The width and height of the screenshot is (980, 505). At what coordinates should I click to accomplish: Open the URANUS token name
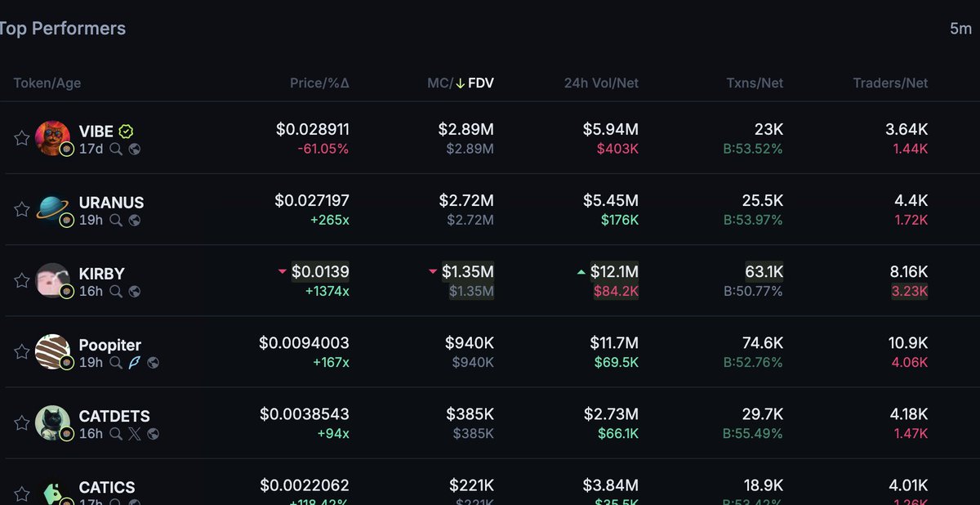[x=111, y=203]
